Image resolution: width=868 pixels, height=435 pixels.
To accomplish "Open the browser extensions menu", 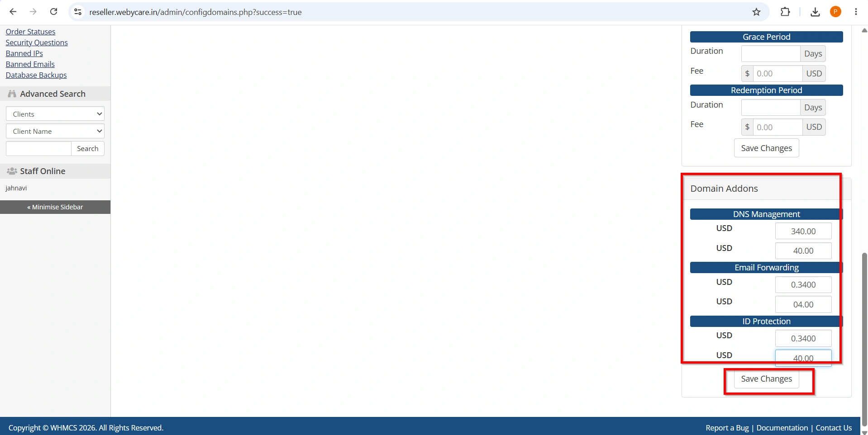I will point(785,12).
